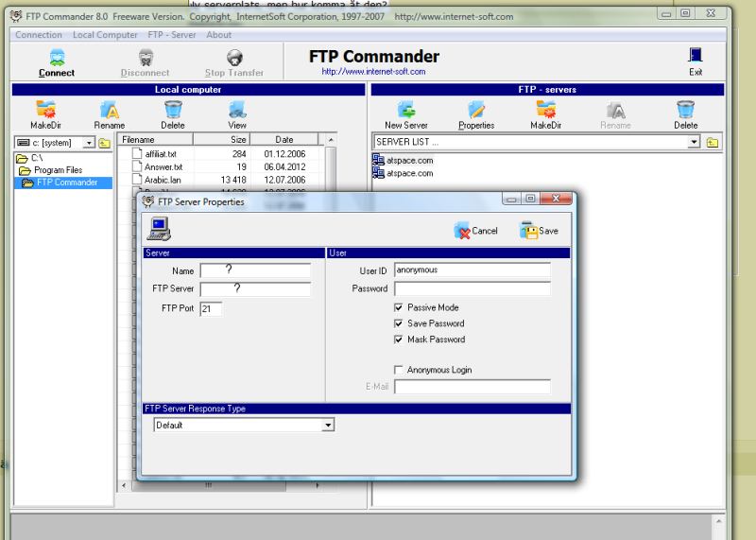Toggle the Save Password checkbox

tap(398, 323)
